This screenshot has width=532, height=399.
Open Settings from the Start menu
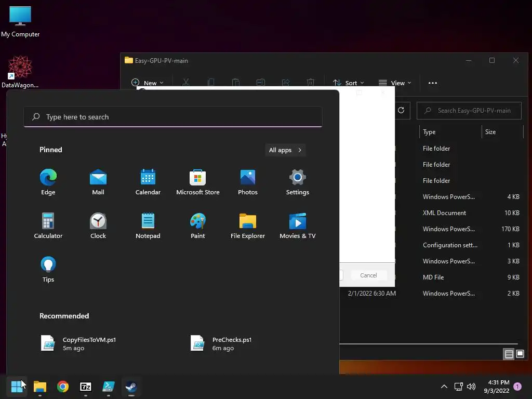(298, 182)
